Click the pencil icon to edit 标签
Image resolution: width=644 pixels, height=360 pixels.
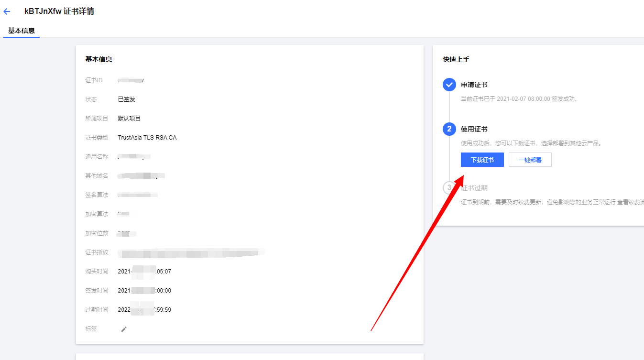[x=124, y=329]
